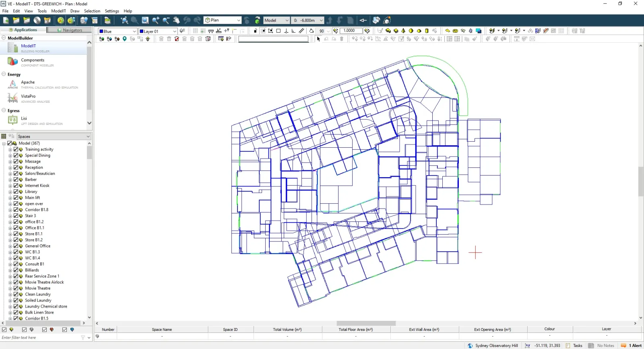This screenshot has height=349, width=644.
Task: Click the Tasks status bar button
Action: (x=574, y=345)
